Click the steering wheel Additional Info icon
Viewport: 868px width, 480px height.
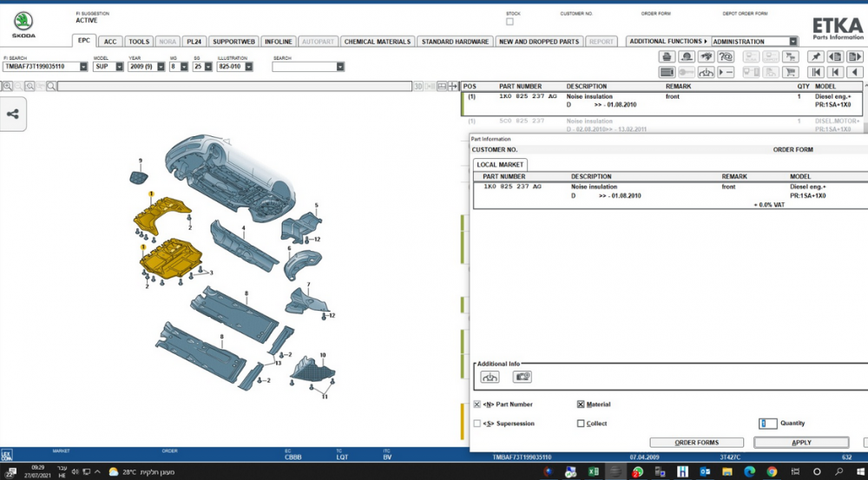pos(490,377)
